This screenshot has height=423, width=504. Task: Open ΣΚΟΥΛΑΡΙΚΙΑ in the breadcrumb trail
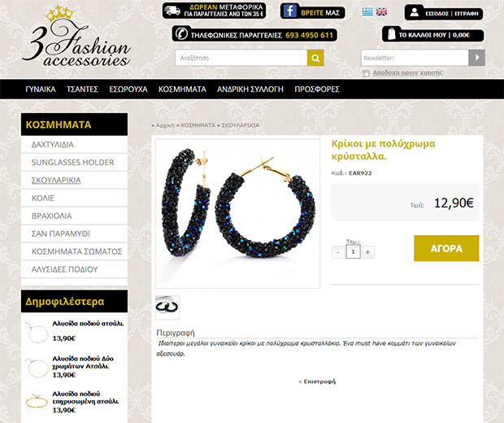tap(241, 125)
